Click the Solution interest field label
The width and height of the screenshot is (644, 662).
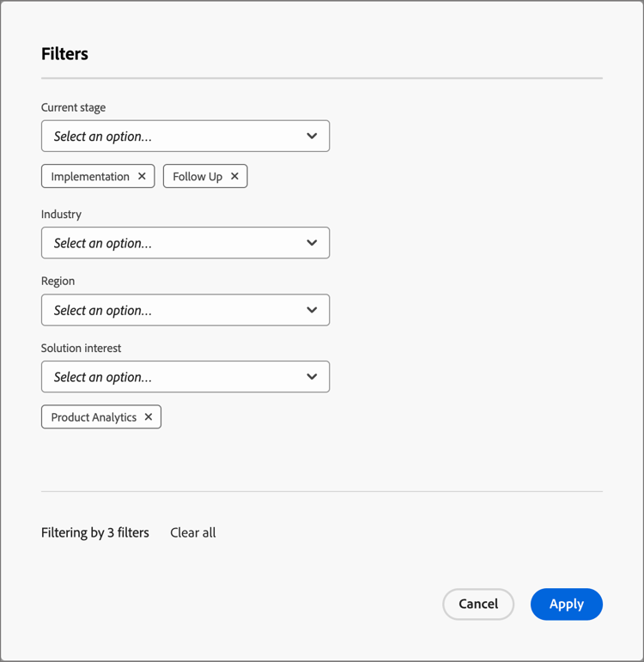tap(81, 348)
